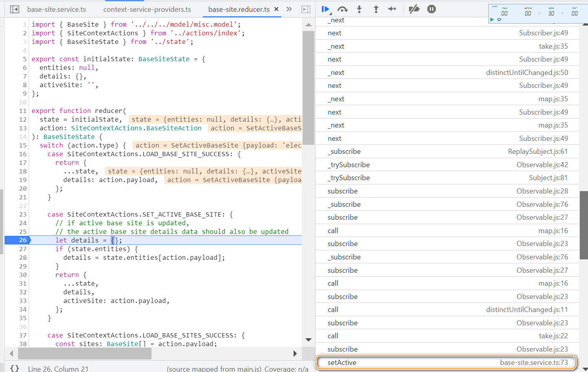Toggle breakpoint on line 28
Viewport: 588px width, 372px height.
[23, 257]
